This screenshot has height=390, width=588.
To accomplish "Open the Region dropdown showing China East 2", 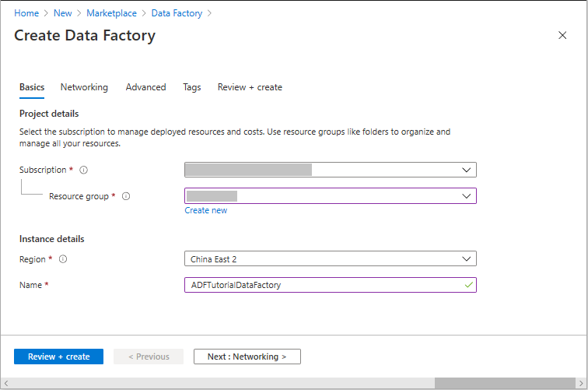I will [330, 258].
